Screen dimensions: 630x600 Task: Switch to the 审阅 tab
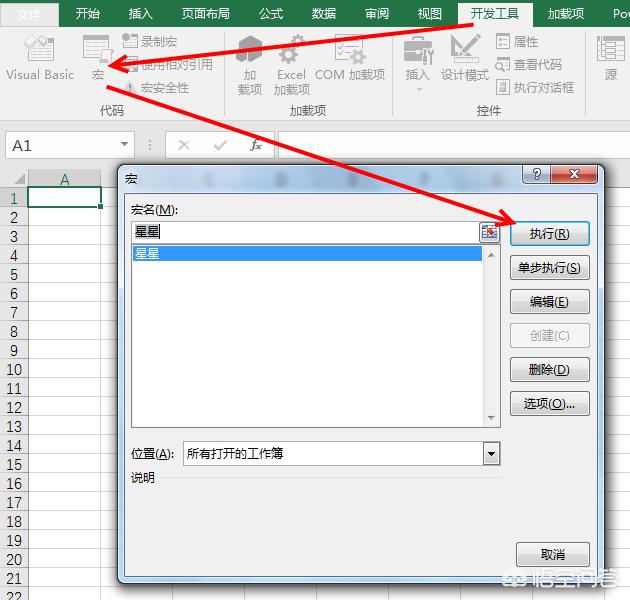point(376,14)
